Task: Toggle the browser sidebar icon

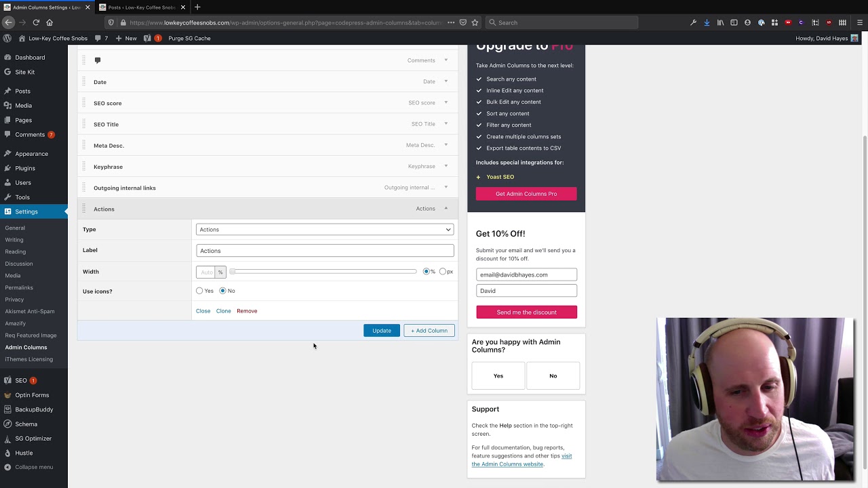Action: pyautogui.click(x=734, y=22)
